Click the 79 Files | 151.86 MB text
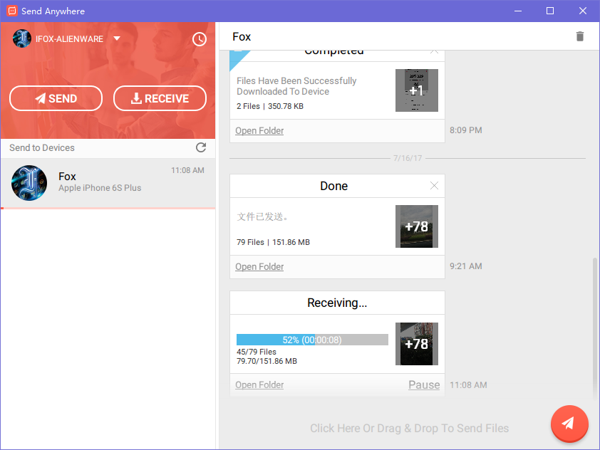Image resolution: width=600 pixels, height=450 pixels. (x=273, y=242)
